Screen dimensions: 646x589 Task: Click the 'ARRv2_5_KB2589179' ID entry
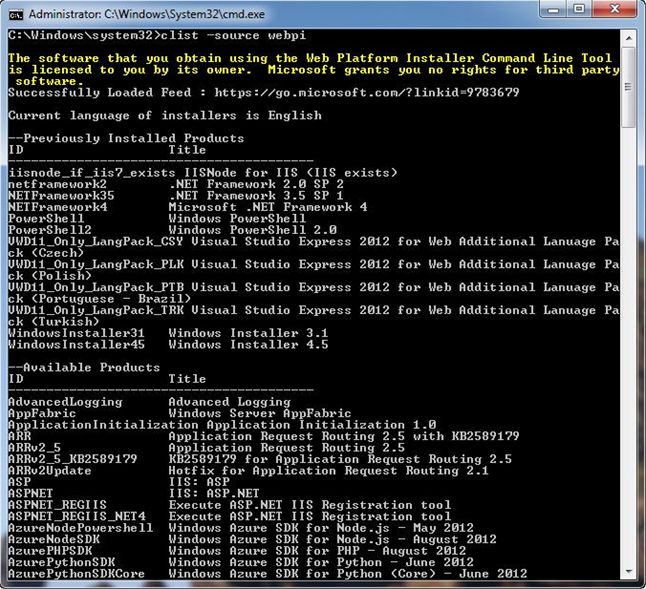click(73, 459)
